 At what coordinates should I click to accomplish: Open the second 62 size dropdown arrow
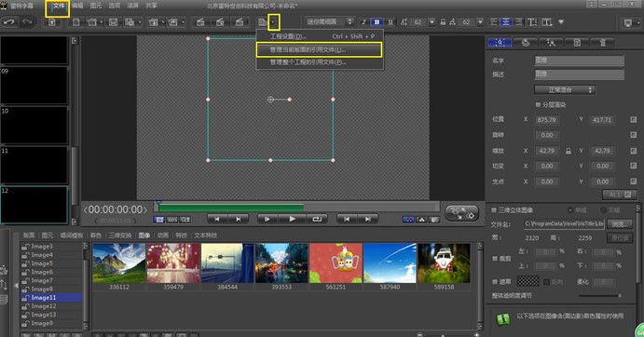(x=480, y=22)
